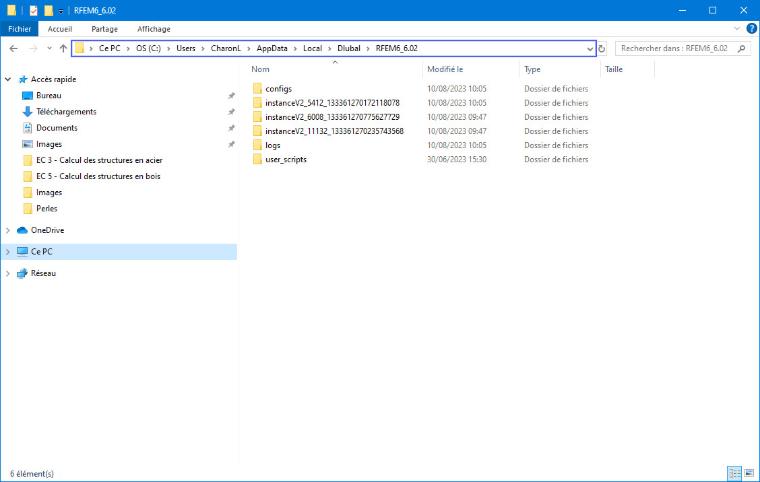The height and width of the screenshot is (482, 760).
Task: Switch to large icons view in status bar
Action: (x=749, y=473)
